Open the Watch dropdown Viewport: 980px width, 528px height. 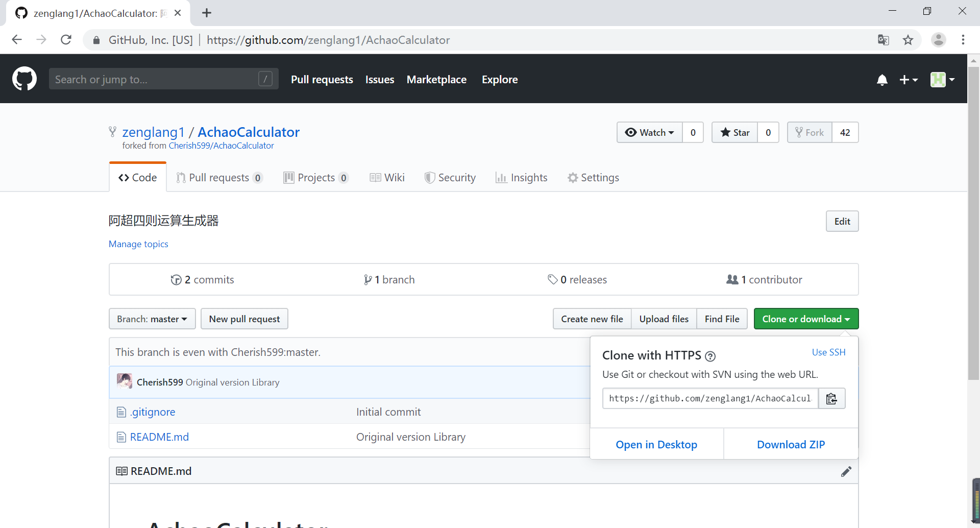[649, 132]
